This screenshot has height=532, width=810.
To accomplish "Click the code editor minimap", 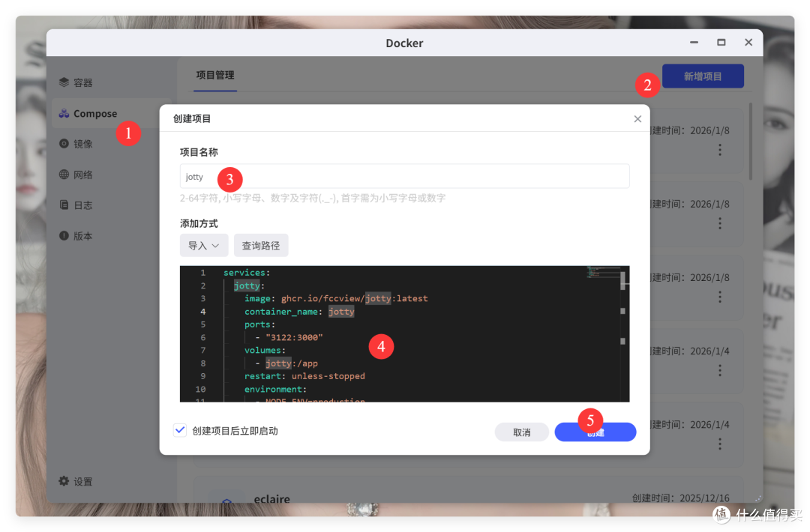I will point(603,272).
